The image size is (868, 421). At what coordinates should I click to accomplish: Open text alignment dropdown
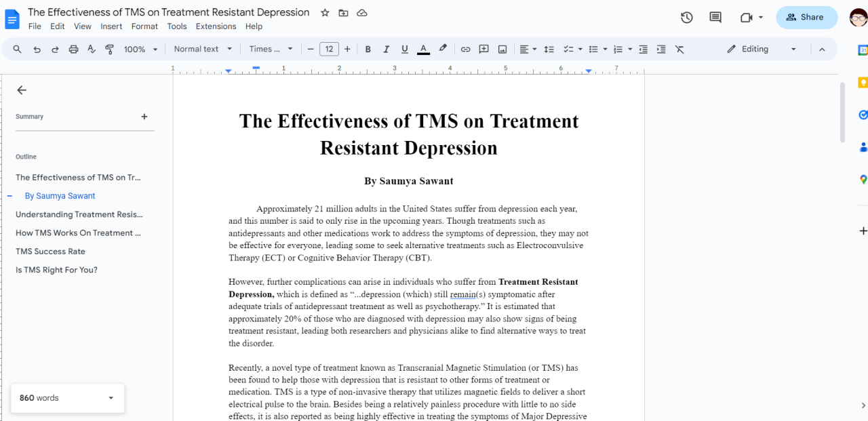click(x=528, y=49)
